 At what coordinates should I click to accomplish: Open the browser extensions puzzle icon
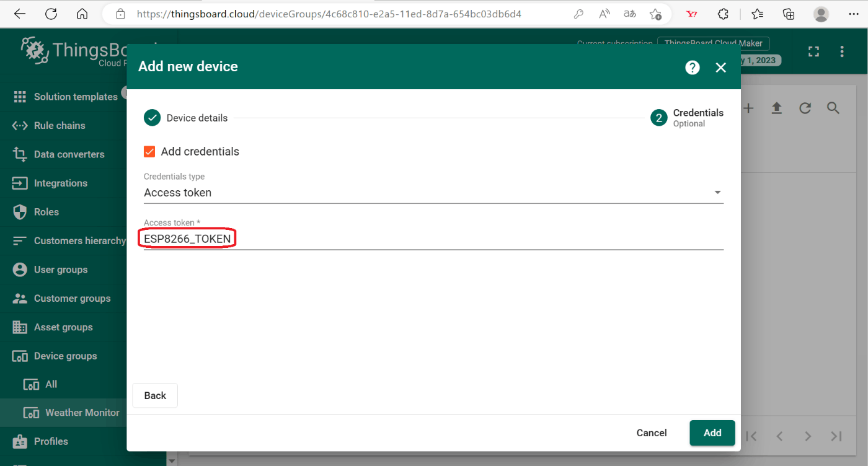coord(723,14)
